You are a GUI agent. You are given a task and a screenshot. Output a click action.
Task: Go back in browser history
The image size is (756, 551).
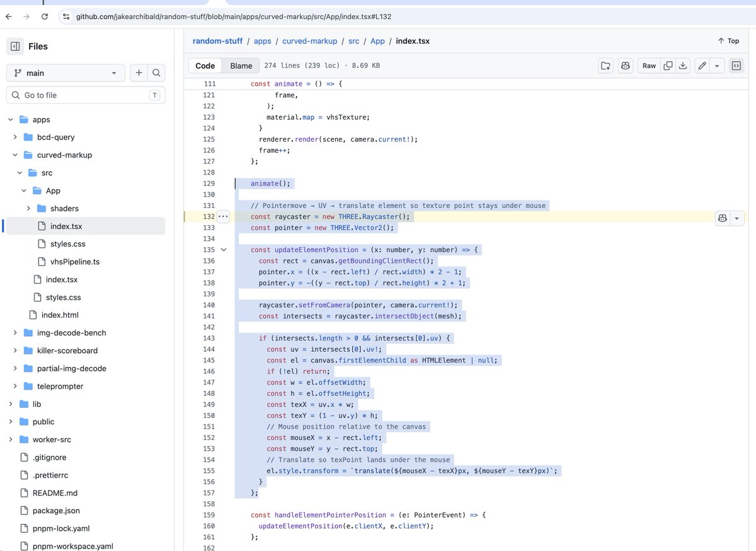pos(8,16)
